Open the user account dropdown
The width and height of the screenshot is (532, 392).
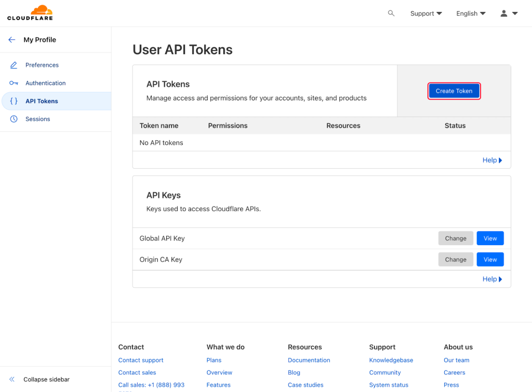[509, 13]
